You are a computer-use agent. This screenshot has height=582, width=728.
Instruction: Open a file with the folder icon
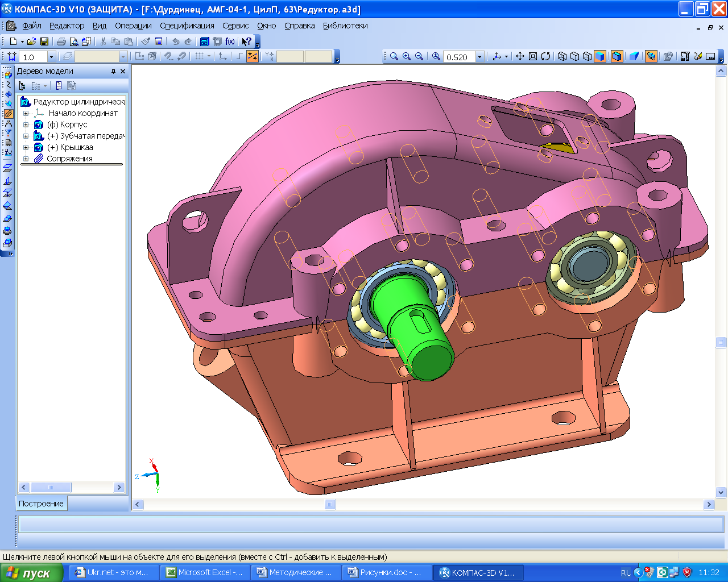[31, 41]
